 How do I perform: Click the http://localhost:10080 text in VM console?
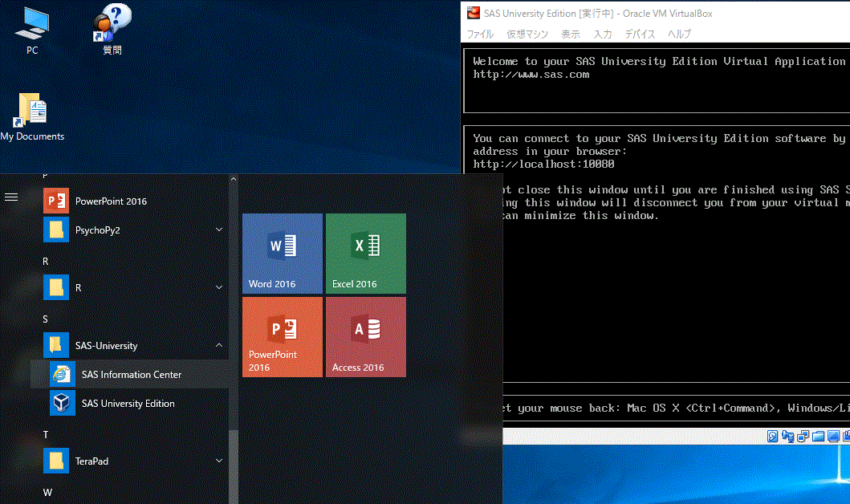(x=543, y=165)
